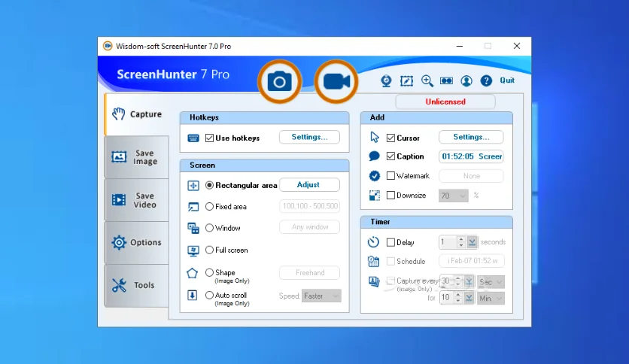The image size is (629, 364).
Task: Open the help question mark icon
Action: point(486,81)
